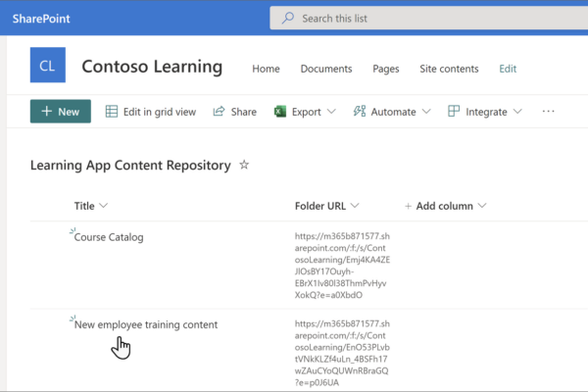The image size is (588, 392).
Task: Focus the Search this list field
Action: pyautogui.click(x=428, y=18)
